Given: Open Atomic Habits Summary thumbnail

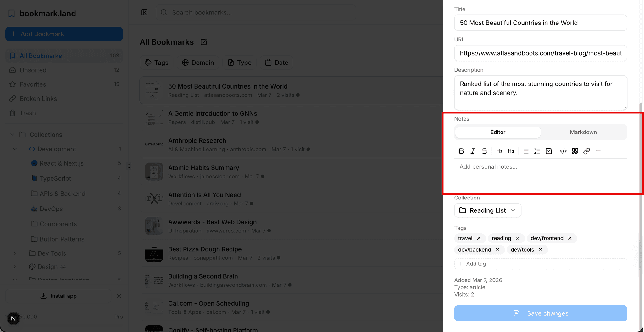Looking at the screenshot, I should tap(154, 171).
